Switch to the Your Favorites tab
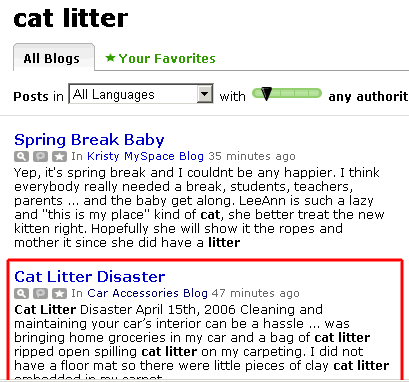 point(160,58)
